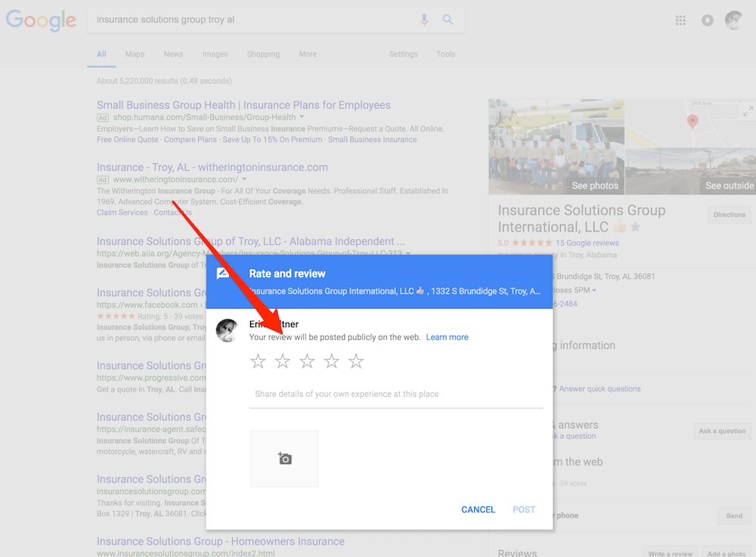Rate one star in review dialog
Image resolution: width=756 pixels, height=557 pixels.
point(259,361)
